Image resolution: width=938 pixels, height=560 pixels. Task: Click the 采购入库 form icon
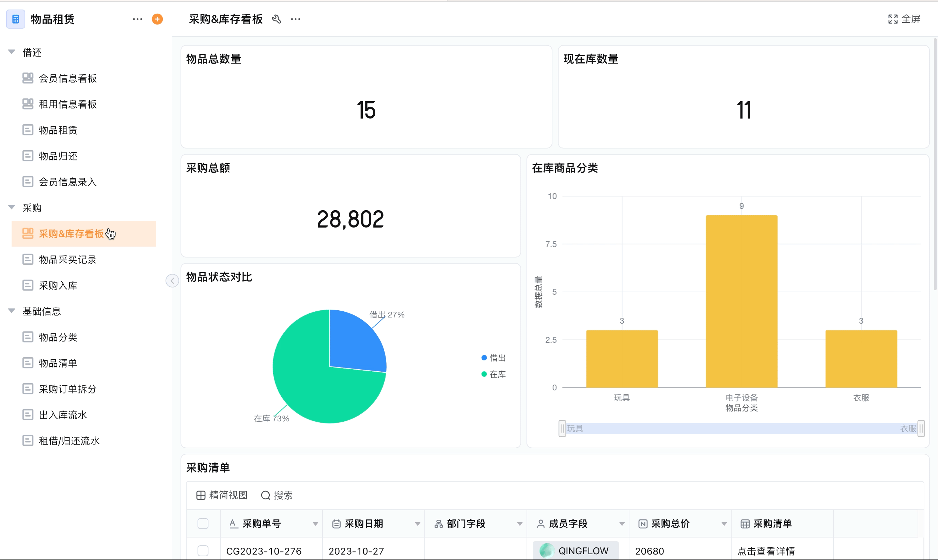coord(28,285)
